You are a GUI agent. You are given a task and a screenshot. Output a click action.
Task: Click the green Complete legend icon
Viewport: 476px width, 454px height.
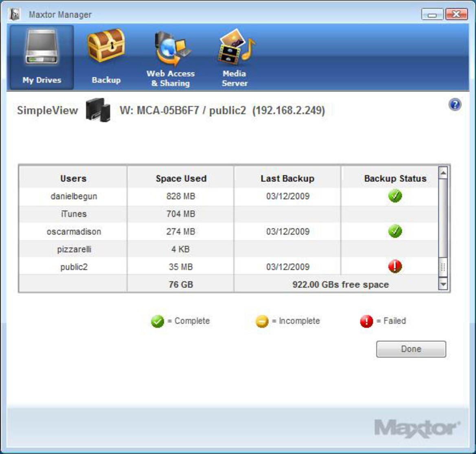click(x=157, y=321)
